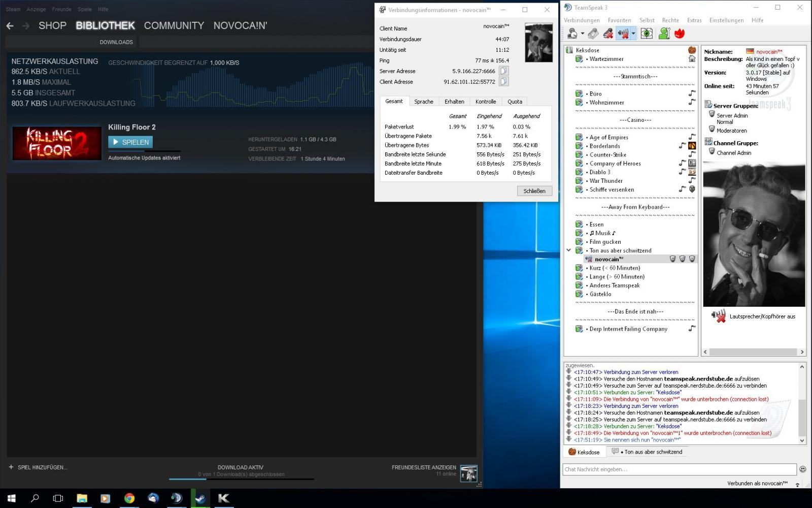Click music note beside Derp Internet Failing Company
This screenshot has width=812, height=508.
tap(692, 329)
